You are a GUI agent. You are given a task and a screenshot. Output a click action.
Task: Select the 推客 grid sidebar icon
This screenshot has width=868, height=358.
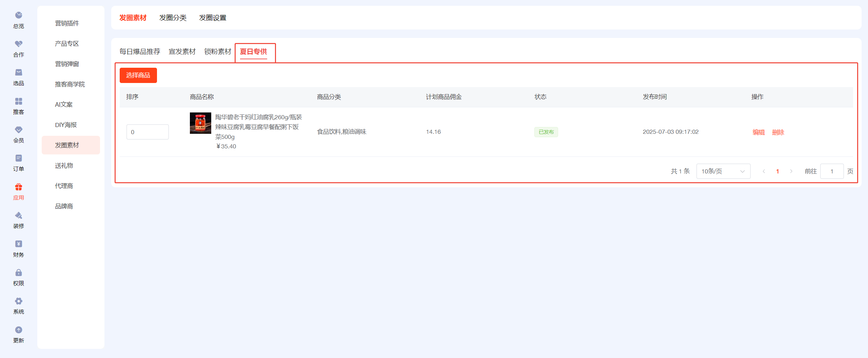(x=19, y=101)
